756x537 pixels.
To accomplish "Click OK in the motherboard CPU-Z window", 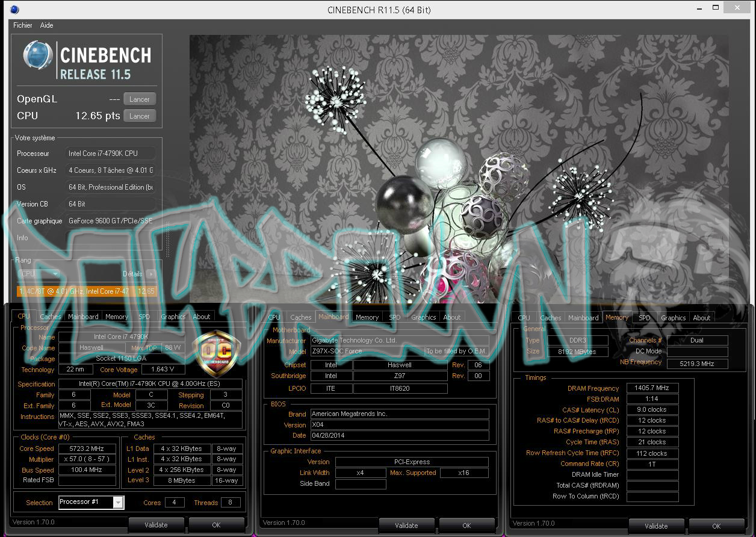I will pos(466,526).
